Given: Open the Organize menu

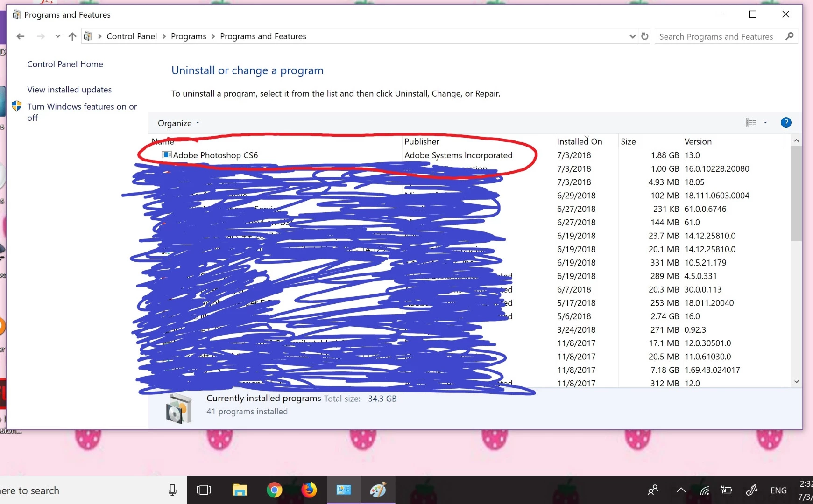Looking at the screenshot, I should tap(178, 123).
